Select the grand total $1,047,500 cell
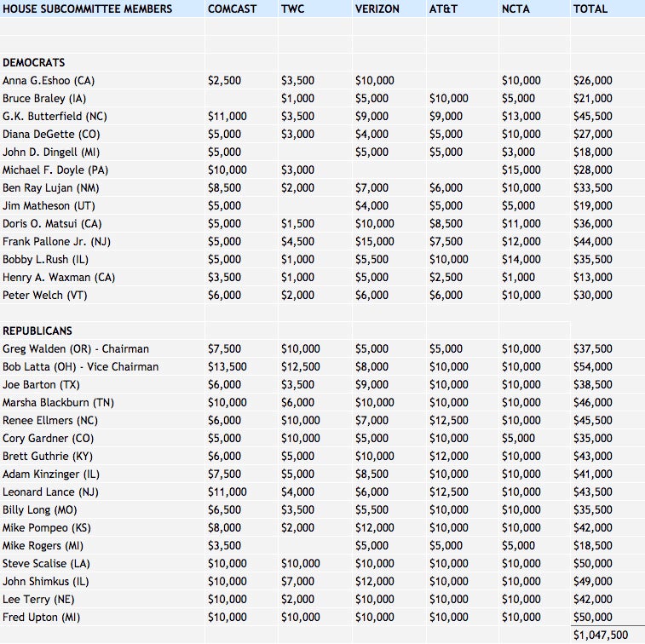This screenshot has height=644, width=645. pos(601,635)
